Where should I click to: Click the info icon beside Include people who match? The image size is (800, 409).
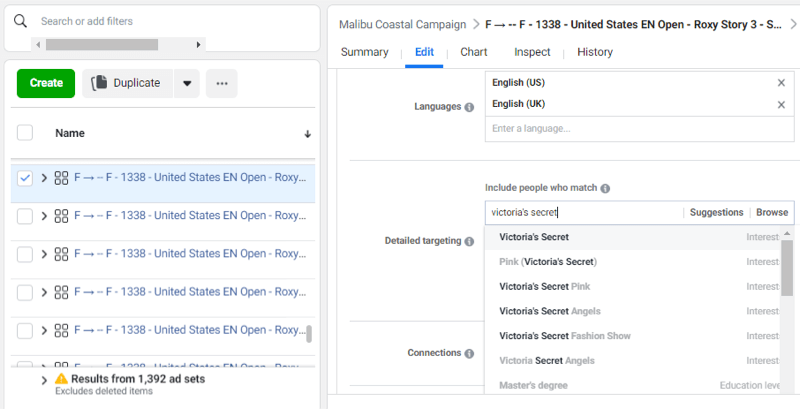(x=605, y=188)
